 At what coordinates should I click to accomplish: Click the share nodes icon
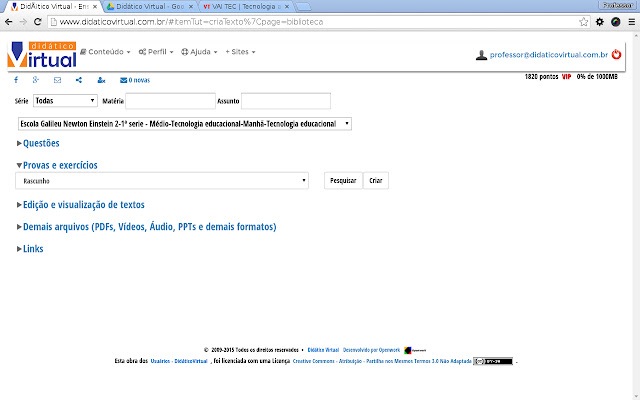pos(79,80)
